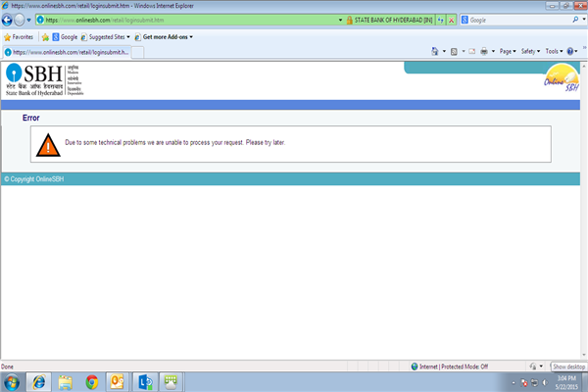Open the Safety menu
Screen dimensions: 588x392
click(x=530, y=51)
